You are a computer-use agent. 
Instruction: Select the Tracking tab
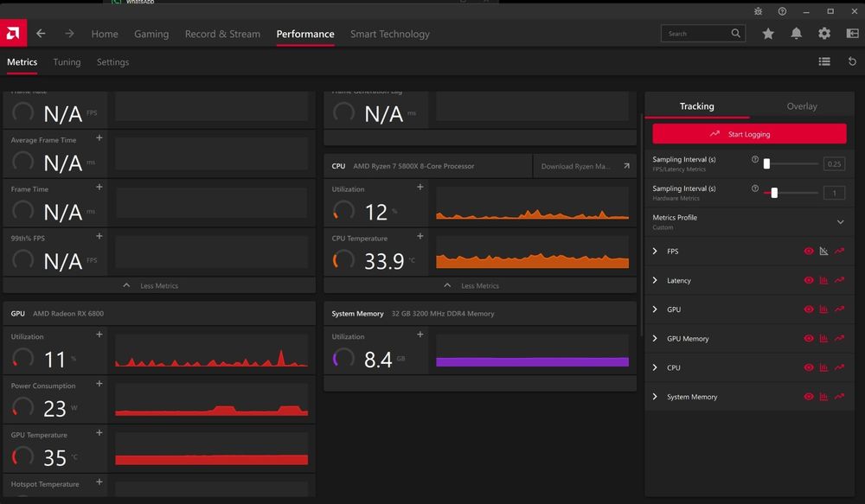coord(696,105)
